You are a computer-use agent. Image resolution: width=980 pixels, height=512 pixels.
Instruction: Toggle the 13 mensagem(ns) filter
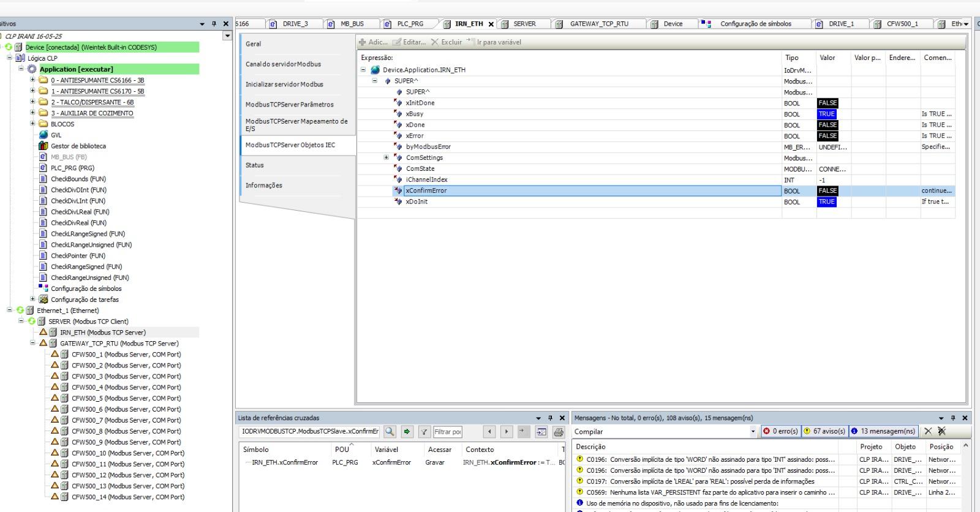[883, 432]
